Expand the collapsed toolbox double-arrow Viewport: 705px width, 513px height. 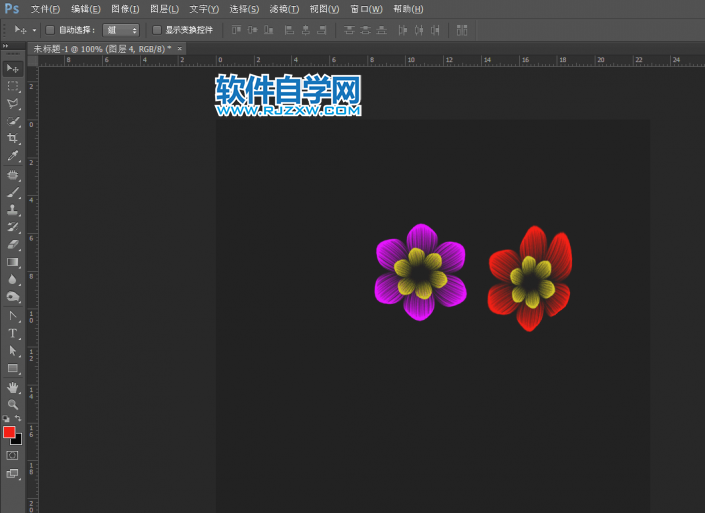click(5, 45)
